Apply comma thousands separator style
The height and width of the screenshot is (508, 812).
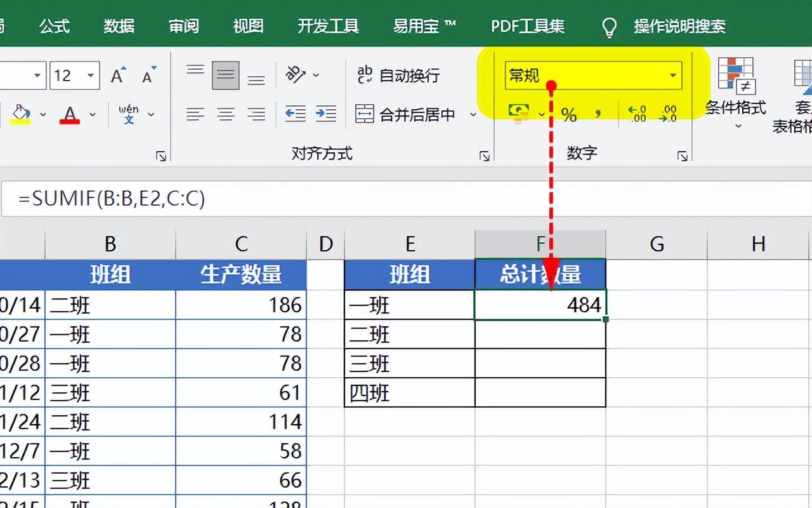[598, 114]
